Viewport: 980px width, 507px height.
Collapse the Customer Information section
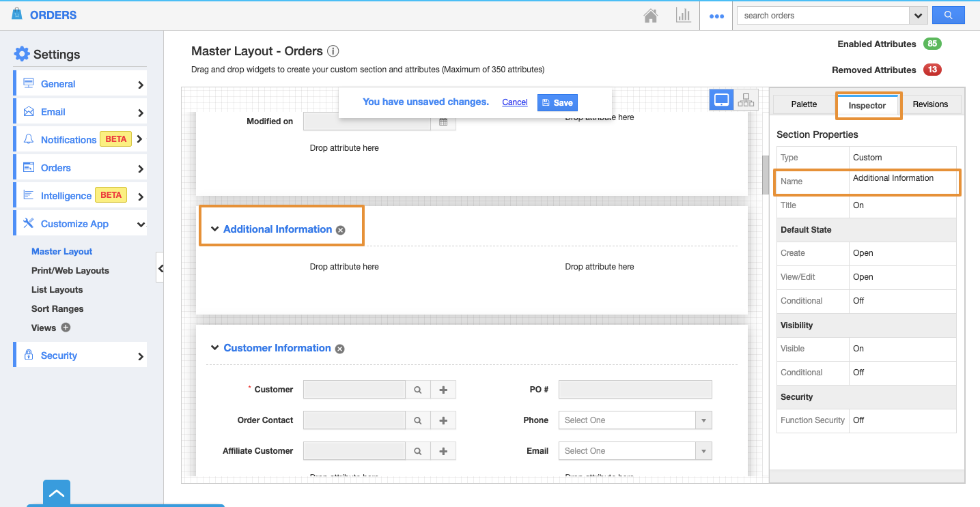coord(214,348)
